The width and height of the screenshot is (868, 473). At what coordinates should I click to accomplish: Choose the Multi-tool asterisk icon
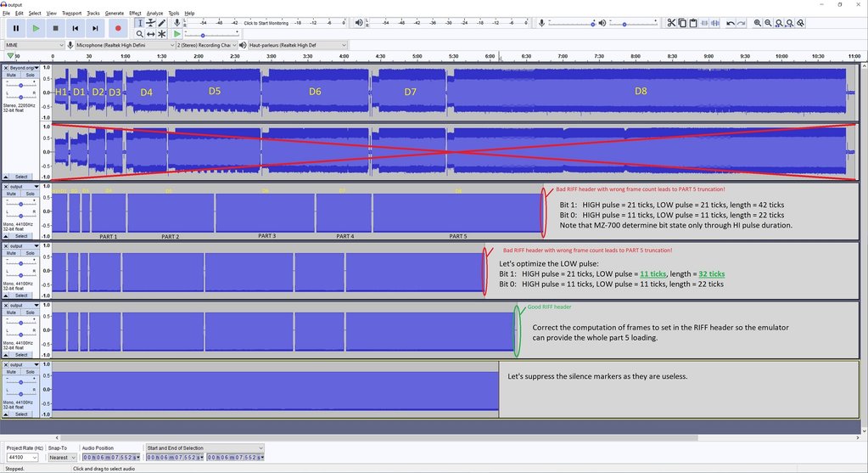pyautogui.click(x=161, y=34)
